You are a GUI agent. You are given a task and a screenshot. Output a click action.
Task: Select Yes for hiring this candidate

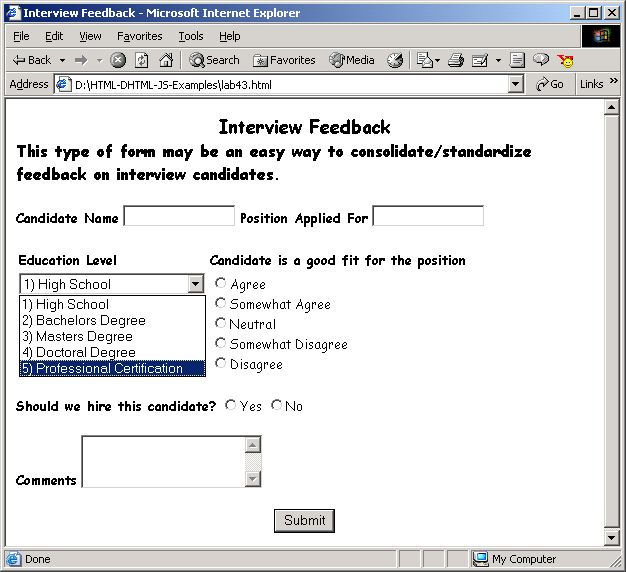click(231, 405)
